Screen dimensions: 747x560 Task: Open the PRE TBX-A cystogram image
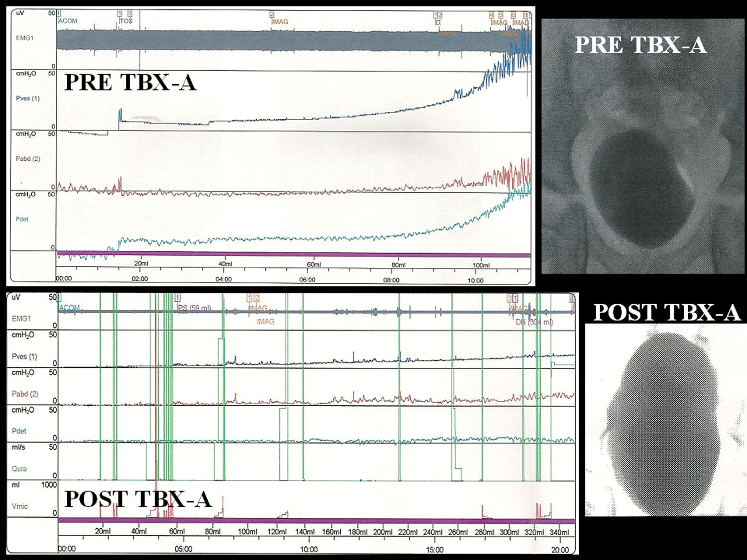pyautogui.click(x=642, y=146)
